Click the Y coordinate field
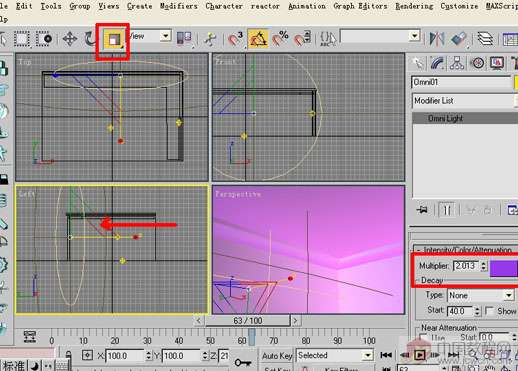The image size is (518, 371). point(182,356)
